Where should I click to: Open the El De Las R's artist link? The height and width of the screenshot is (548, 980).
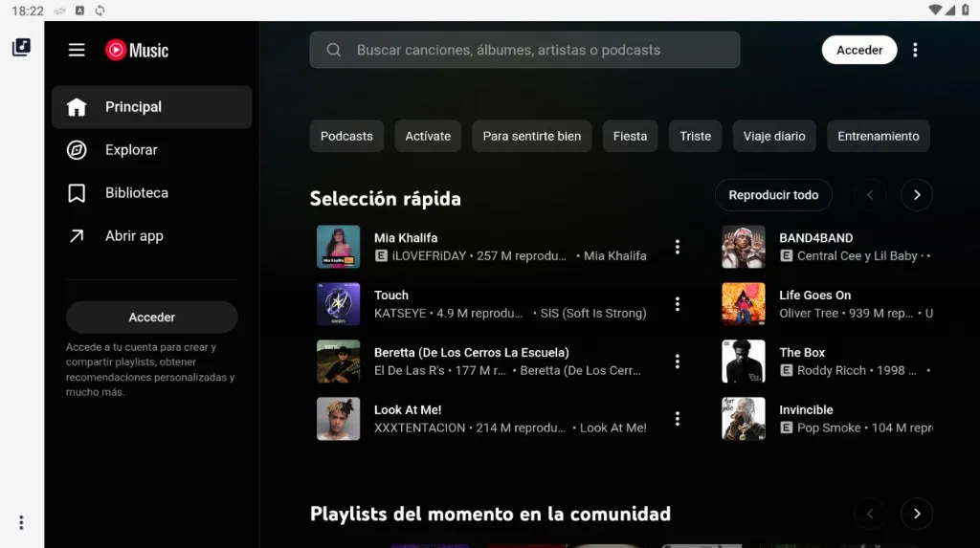(x=410, y=370)
